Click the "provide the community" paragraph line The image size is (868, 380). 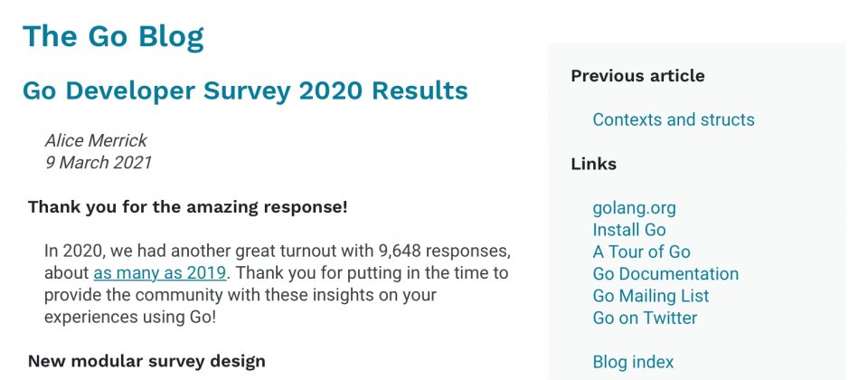point(241,295)
